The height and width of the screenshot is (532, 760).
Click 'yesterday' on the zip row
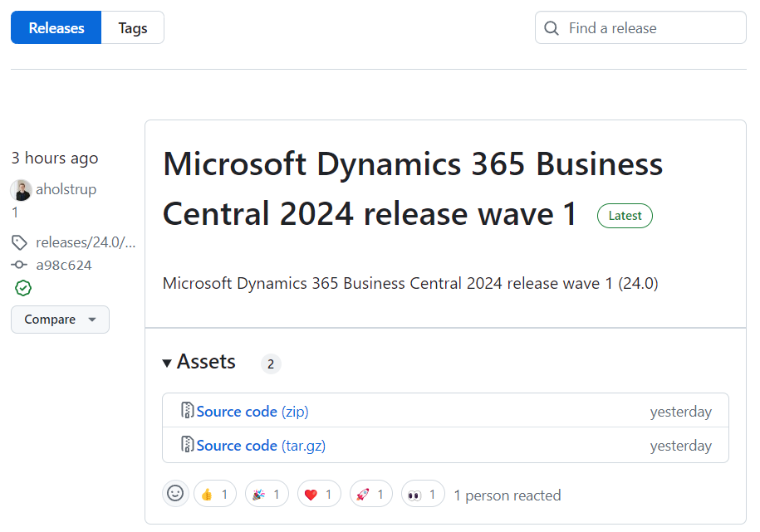(x=680, y=412)
